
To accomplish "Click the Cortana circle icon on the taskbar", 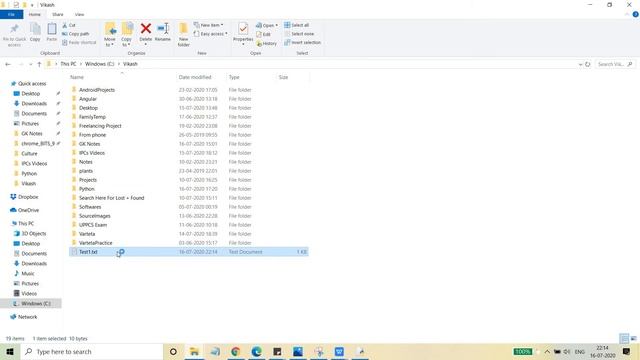I will point(173,351).
